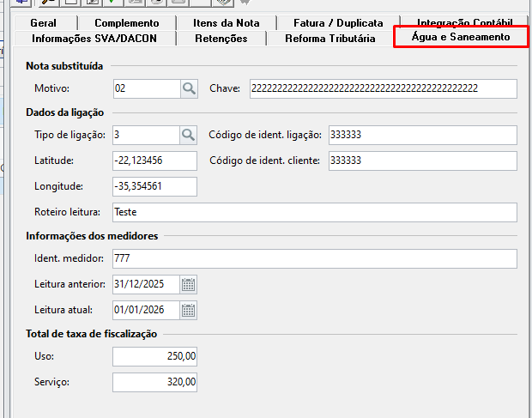Open the Motivo lookup magnifier
This screenshot has width=532, height=418.
click(189, 89)
